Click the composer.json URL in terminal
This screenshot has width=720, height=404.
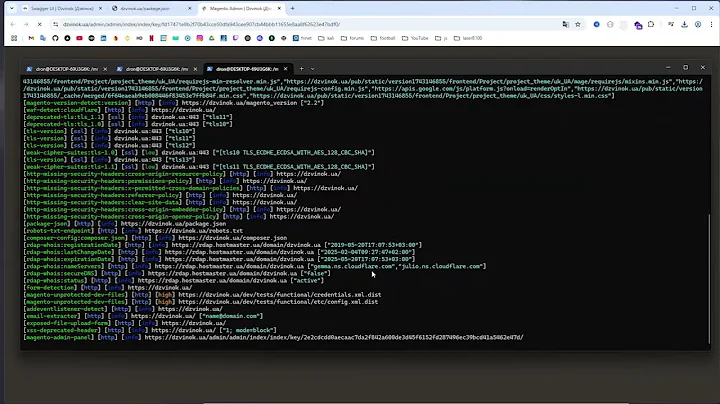(232, 238)
